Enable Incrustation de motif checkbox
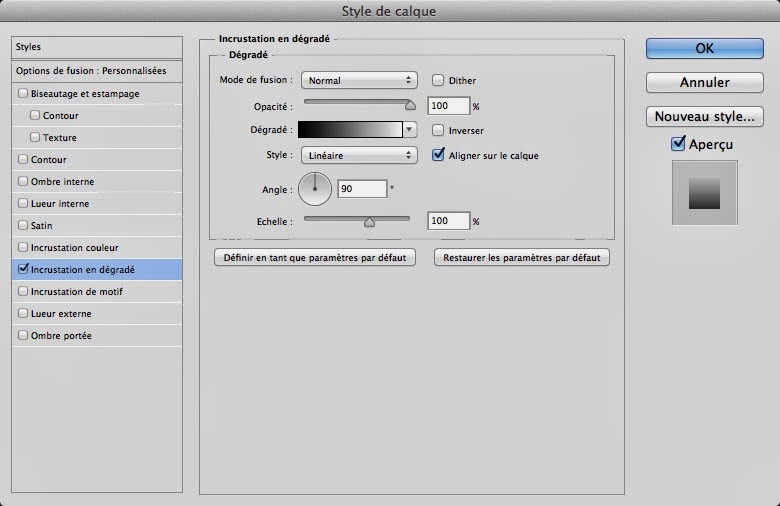The height and width of the screenshot is (506, 780). [x=23, y=291]
